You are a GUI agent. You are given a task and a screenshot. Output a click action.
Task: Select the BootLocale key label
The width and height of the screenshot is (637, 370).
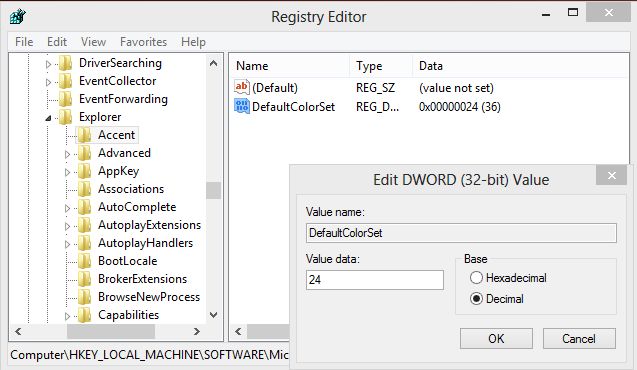click(x=128, y=261)
